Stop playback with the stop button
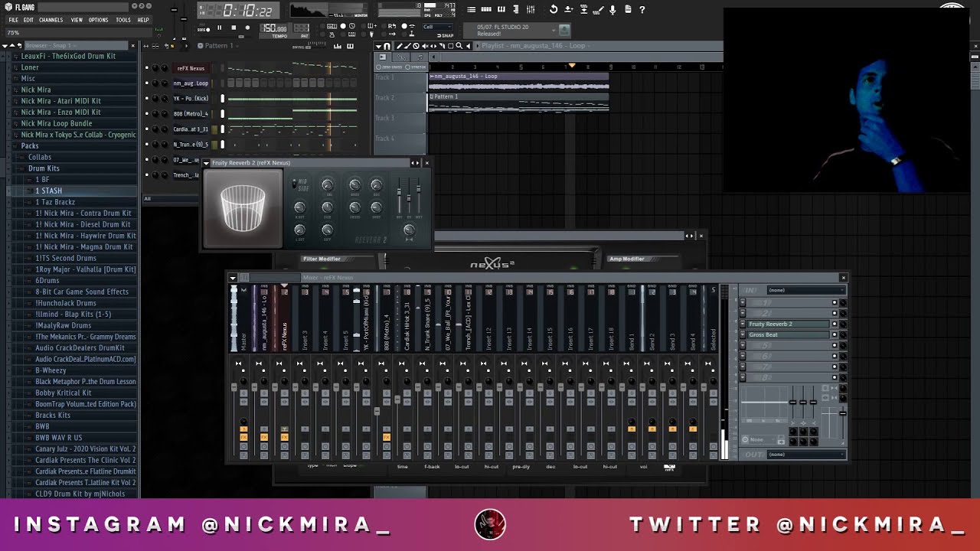The width and height of the screenshot is (980, 551). tap(234, 28)
